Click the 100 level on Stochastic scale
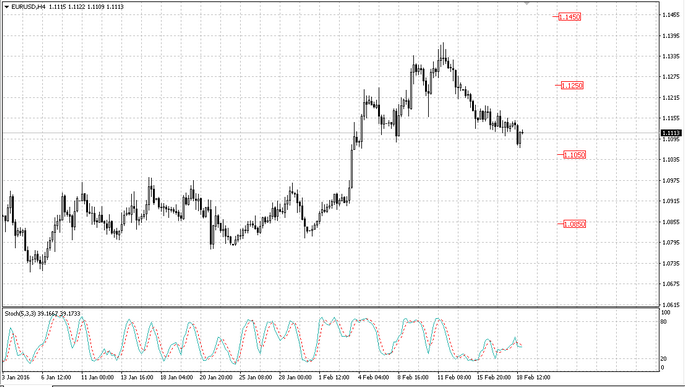The width and height of the screenshot is (685, 387). [666, 313]
